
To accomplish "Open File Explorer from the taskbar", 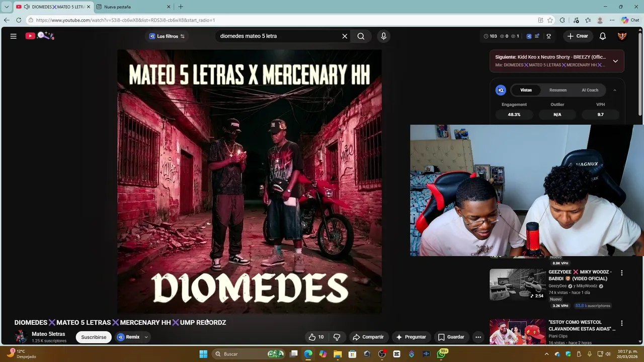I will click(338, 354).
